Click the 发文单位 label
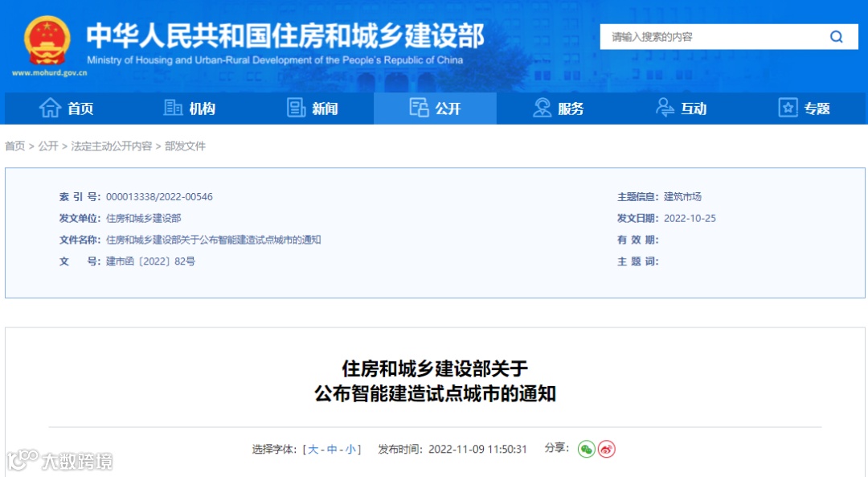 pyautogui.click(x=80, y=218)
